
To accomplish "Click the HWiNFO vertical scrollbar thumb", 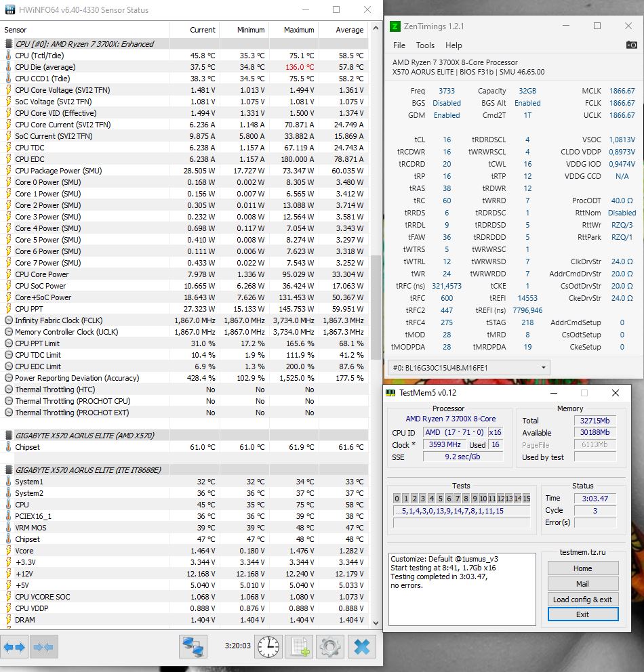I will 376,308.
